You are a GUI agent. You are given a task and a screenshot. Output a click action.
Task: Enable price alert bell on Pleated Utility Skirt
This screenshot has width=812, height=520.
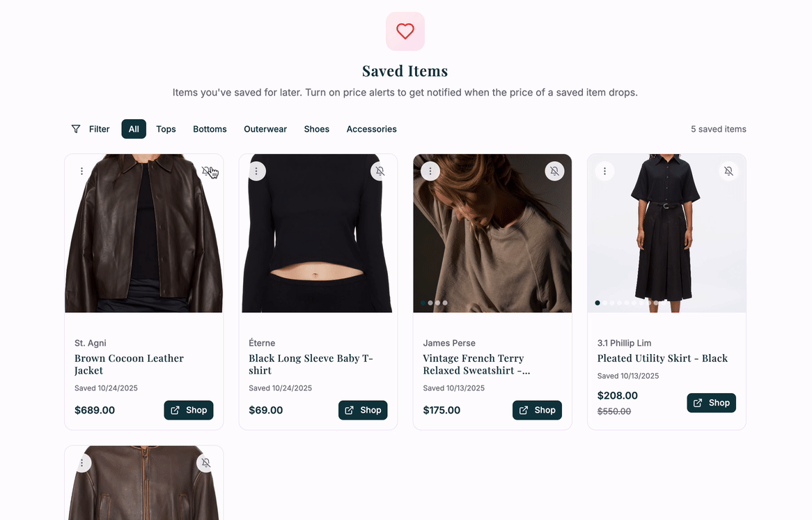pyautogui.click(x=728, y=171)
